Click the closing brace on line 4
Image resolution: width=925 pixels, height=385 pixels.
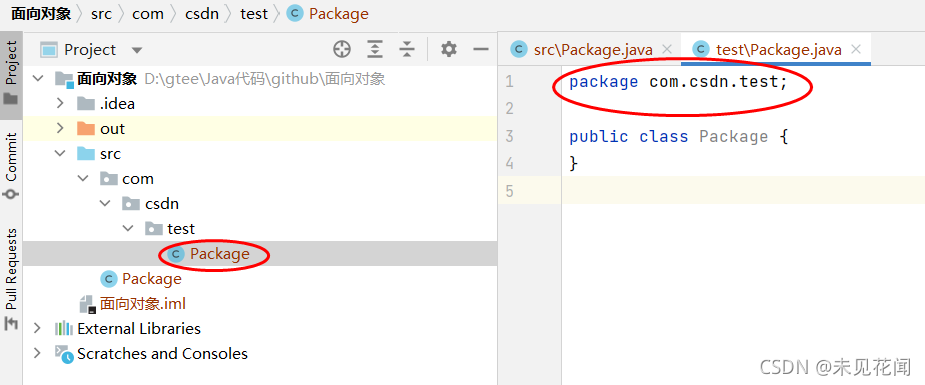click(x=573, y=163)
